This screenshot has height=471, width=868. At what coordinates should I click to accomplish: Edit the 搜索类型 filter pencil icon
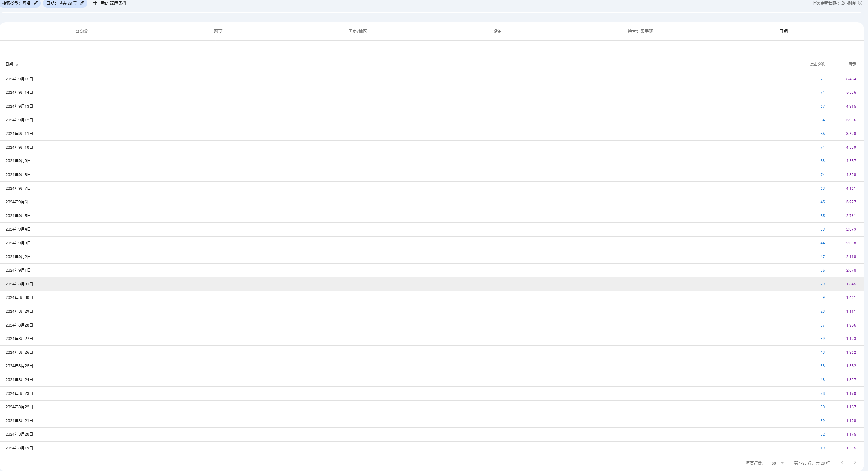point(36,3)
